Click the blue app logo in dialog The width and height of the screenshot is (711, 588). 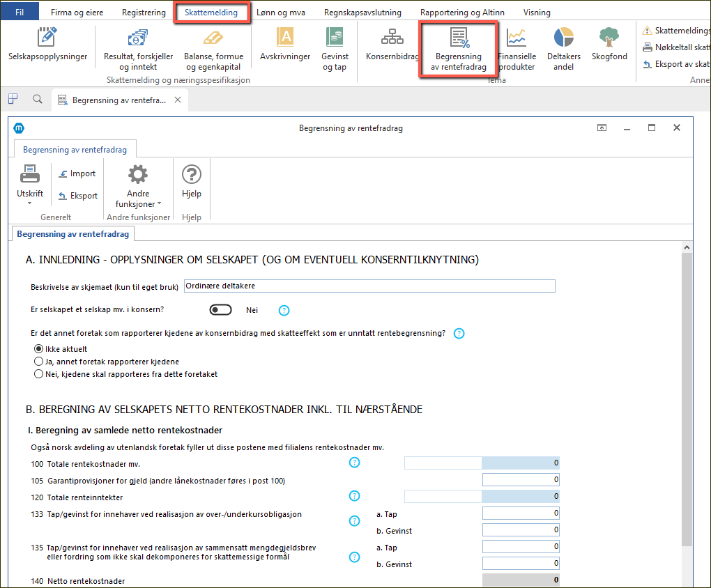click(19, 128)
